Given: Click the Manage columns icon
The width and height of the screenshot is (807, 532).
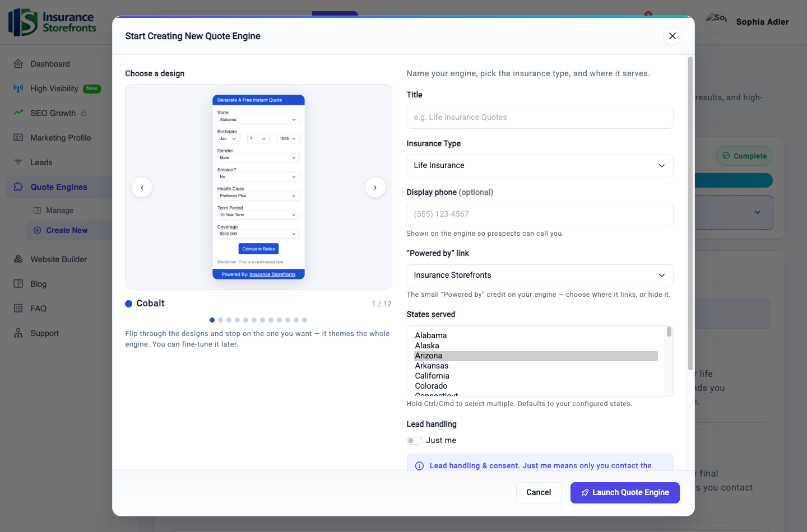Looking at the screenshot, I should point(38,211).
